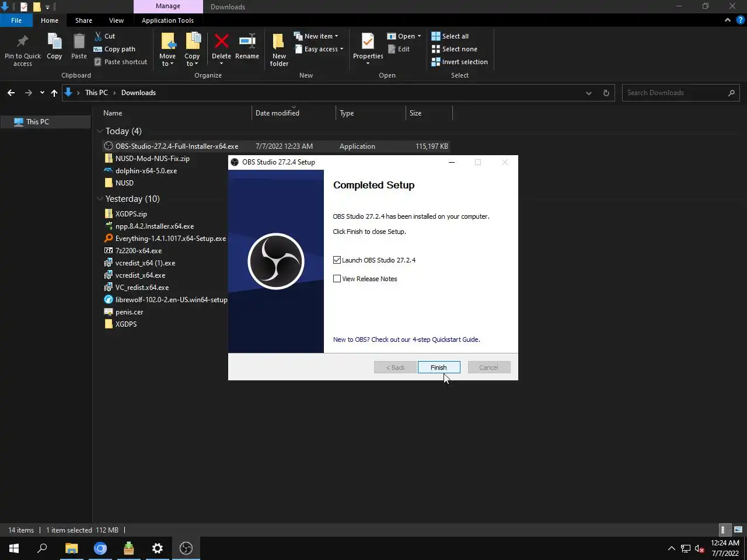The width and height of the screenshot is (747, 560).
Task: Select NUSD-Mod-NUS-Fix.zip file
Action: (152, 159)
